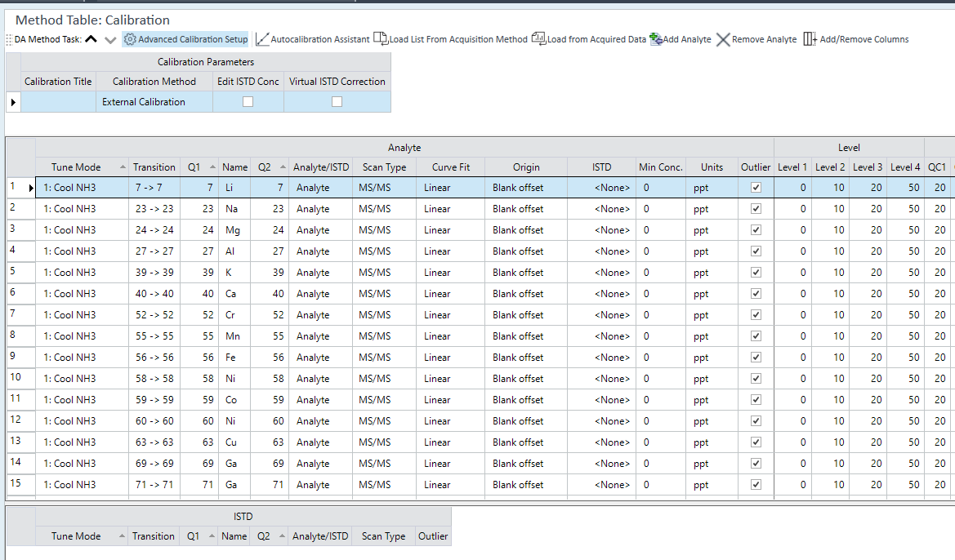Viewport: 955px width, 560px height.
Task: Select the calibration parameters row indicator arrow
Action: [13, 102]
